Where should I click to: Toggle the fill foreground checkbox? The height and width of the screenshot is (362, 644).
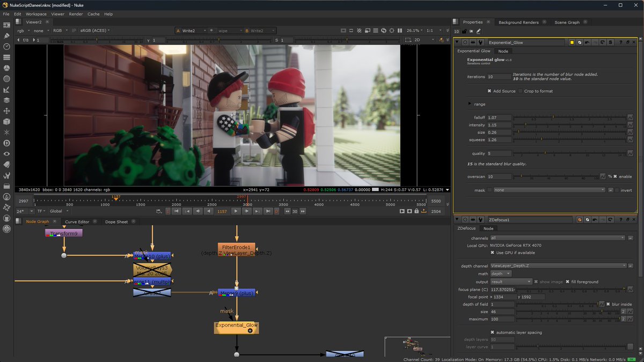pyautogui.click(x=568, y=282)
